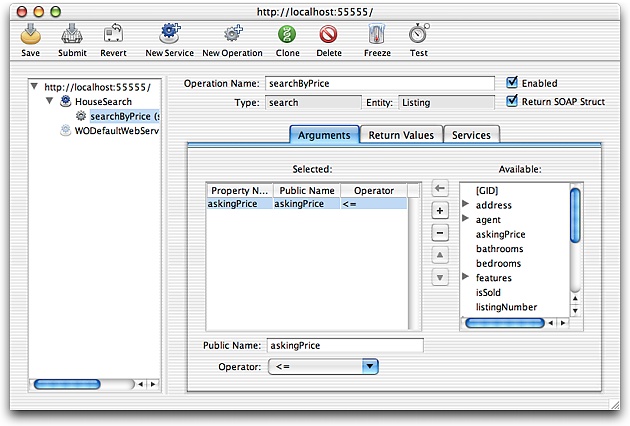This screenshot has width=630, height=426.
Task: Click the Revert toolbar icon
Action: tap(113, 34)
